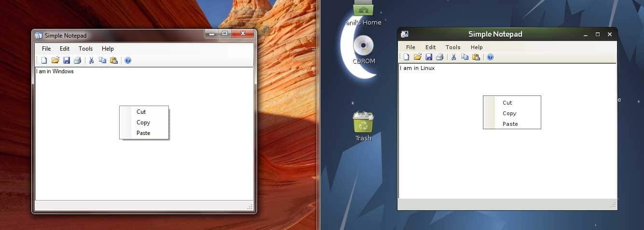The height and width of the screenshot is (230, 644).
Task: Open Help menu in Windows notepad
Action: pyautogui.click(x=108, y=49)
